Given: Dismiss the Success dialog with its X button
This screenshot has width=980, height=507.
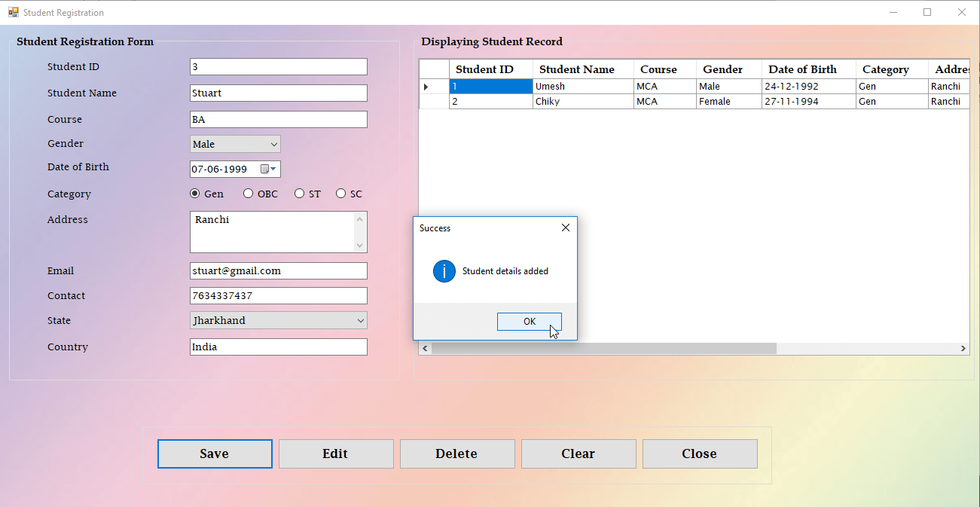Looking at the screenshot, I should [x=566, y=227].
